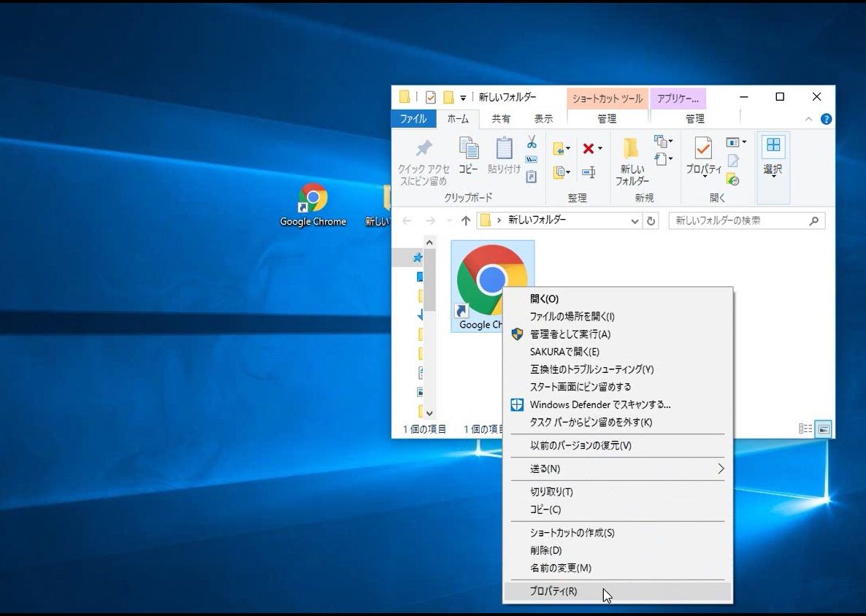
Task: Choose Copy (コピー) in context menu
Action: 618,509
